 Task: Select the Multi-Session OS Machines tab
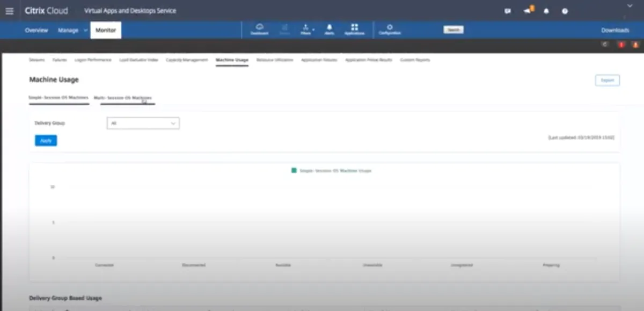click(x=123, y=98)
